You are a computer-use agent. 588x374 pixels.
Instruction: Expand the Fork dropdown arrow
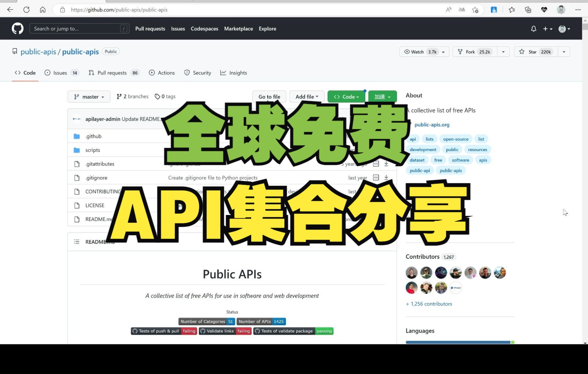503,52
